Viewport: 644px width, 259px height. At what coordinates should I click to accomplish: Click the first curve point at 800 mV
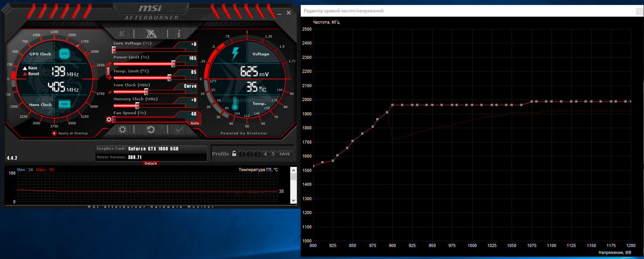point(313,166)
